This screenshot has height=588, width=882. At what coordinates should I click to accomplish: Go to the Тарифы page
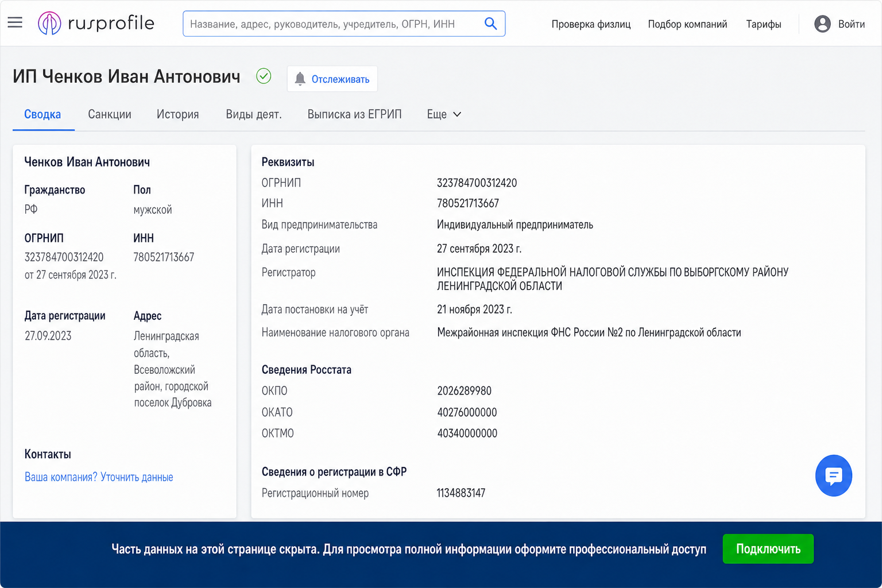pyautogui.click(x=764, y=24)
